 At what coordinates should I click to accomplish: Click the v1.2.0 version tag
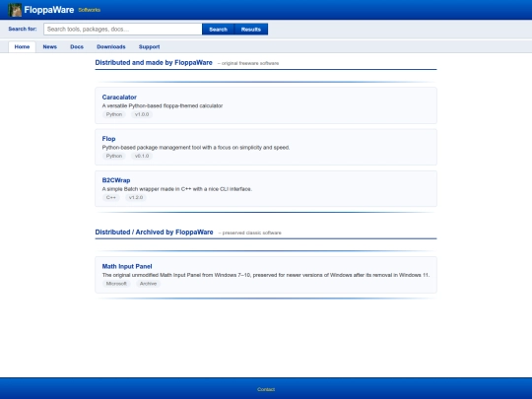point(136,197)
